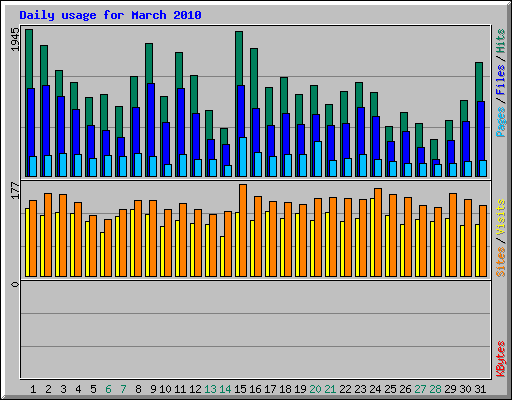Click the yellow bar for day 24
This screenshot has width=512, height=400.
click(372, 237)
